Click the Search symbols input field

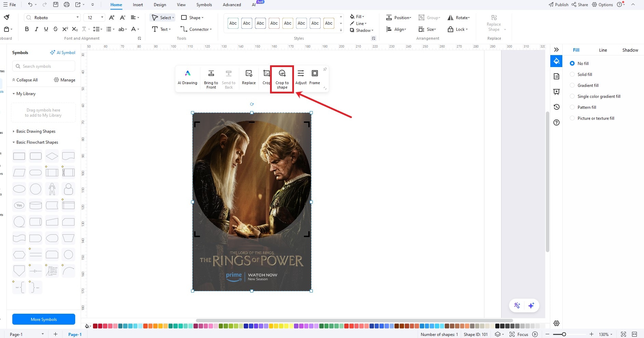(x=44, y=66)
